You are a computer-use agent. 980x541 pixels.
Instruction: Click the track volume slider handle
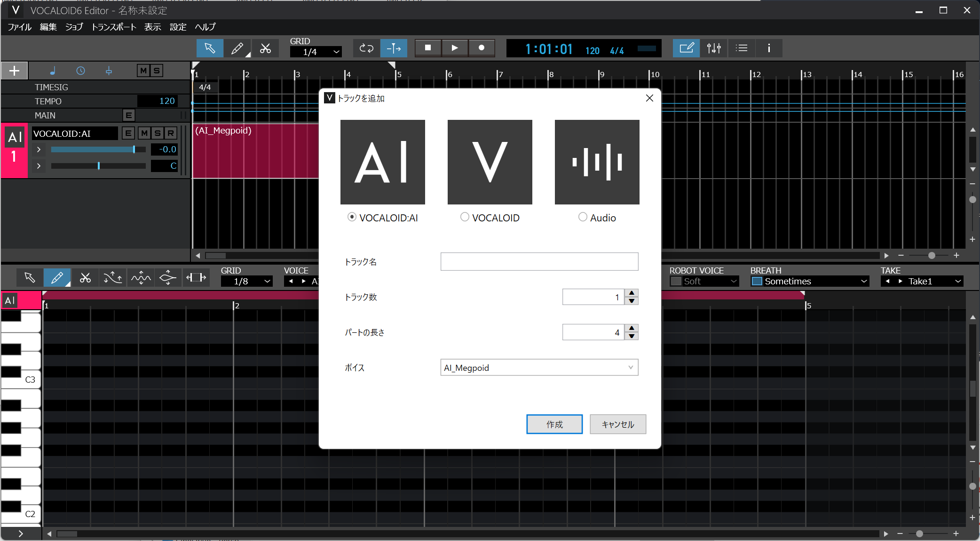click(x=134, y=149)
